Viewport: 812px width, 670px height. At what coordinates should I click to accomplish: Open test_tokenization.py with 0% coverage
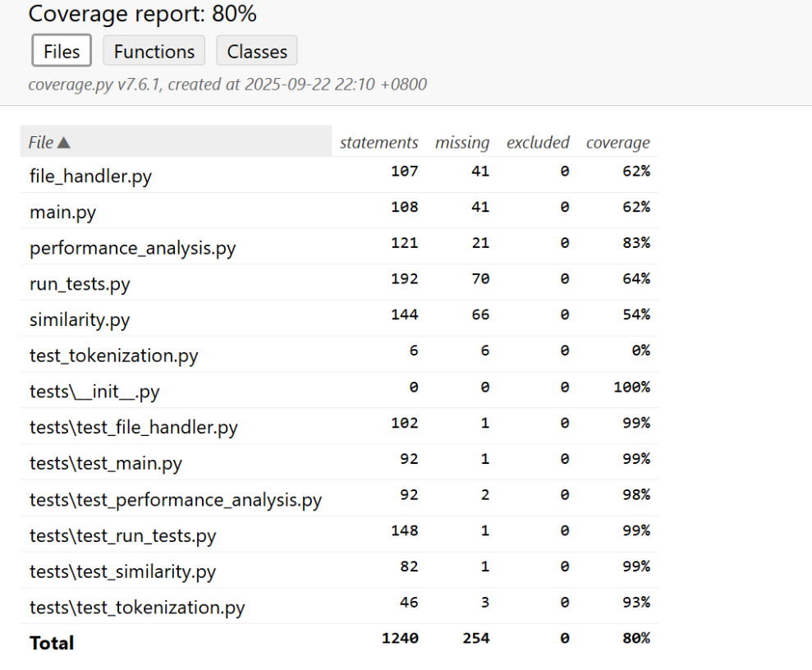point(114,356)
